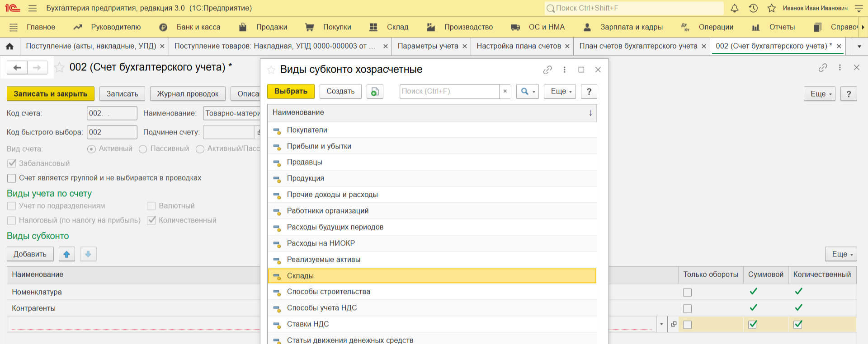This screenshot has width=868, height=344.
Task: Go forward with the right arrow button
Action: pyautogui.click(x=37, y=68)
